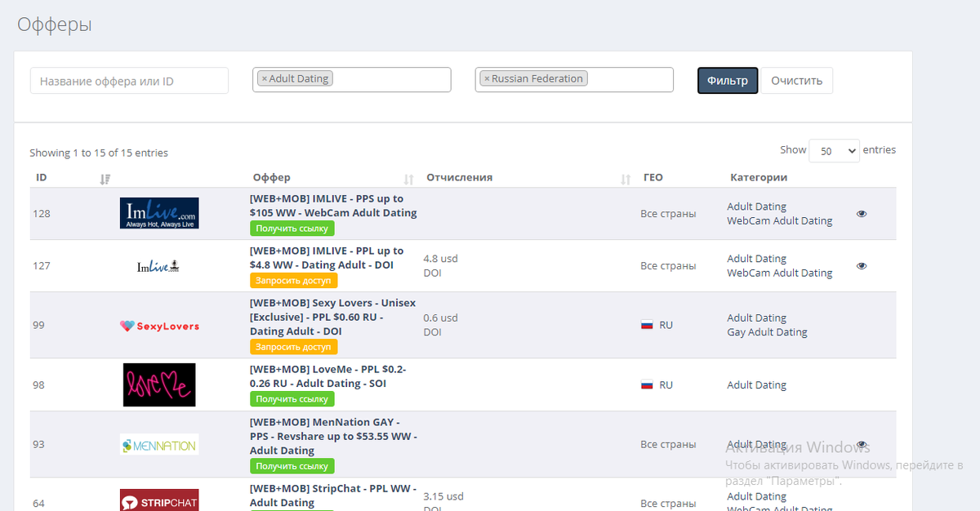Open the SexyLovers logo thumbnail

159,326
